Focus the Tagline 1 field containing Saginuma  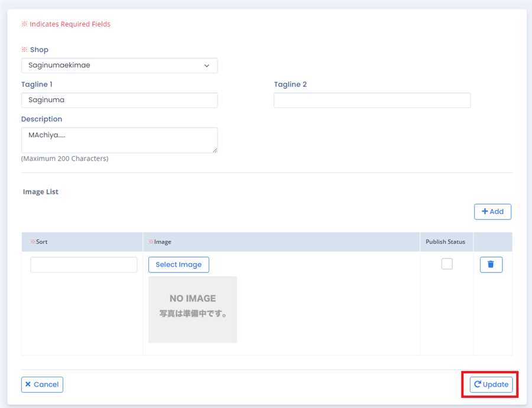[x=119, y=101]
